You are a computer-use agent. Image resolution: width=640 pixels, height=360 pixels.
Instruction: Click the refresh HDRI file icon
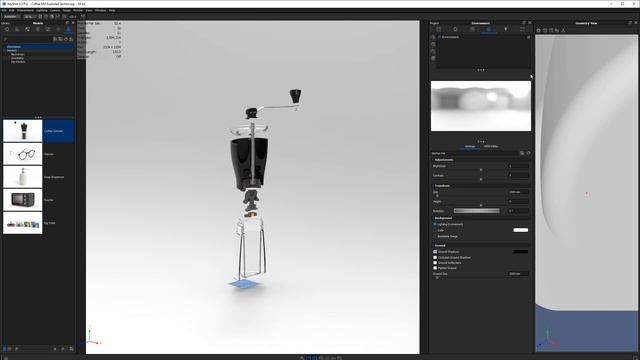(528, 153)
